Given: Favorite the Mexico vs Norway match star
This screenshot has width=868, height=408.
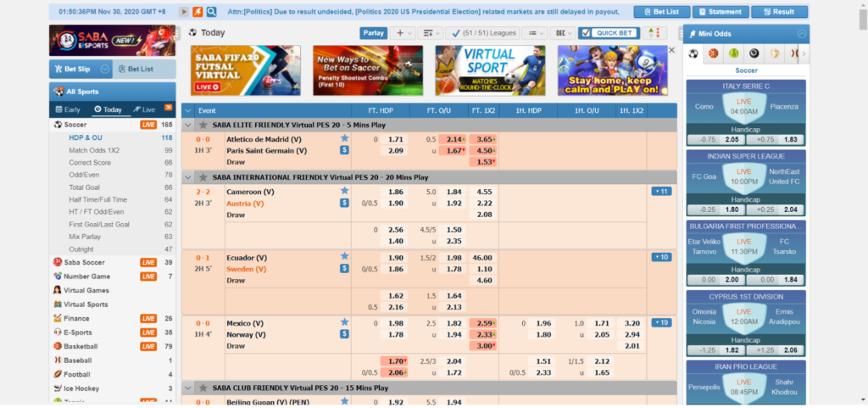Looking at the screenshot, I should click(x=344, y=322).
